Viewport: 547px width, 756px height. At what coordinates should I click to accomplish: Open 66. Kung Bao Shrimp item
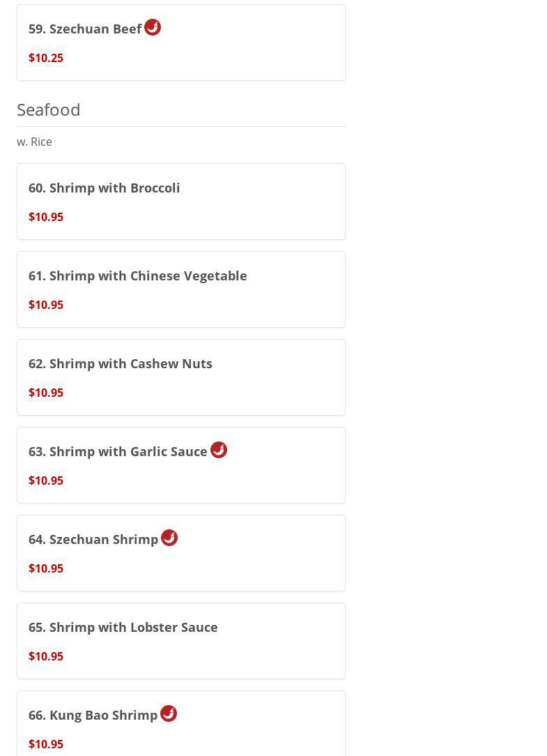[x=93, y=715]
